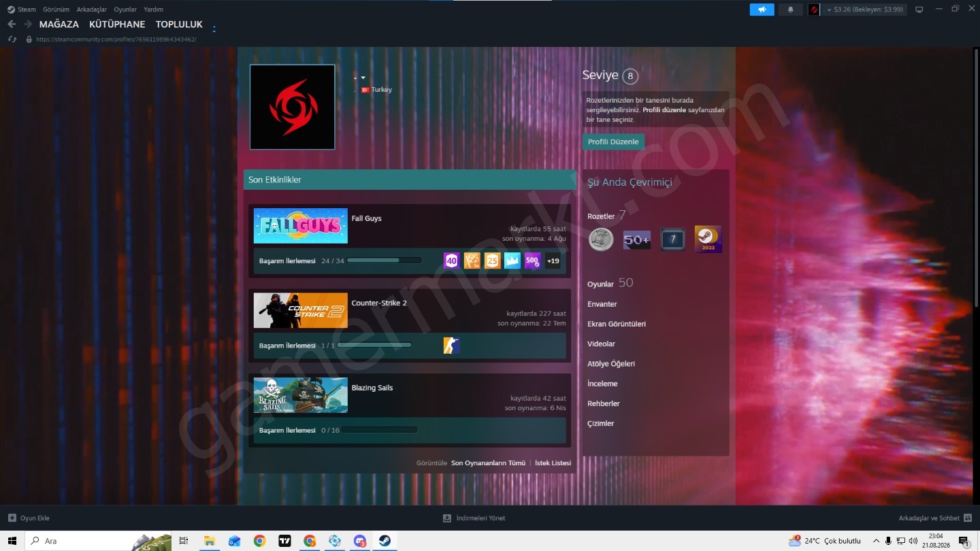980x551 pixels.
Task: Open the Oyunlar 50 games link
Action: [610, 283]
